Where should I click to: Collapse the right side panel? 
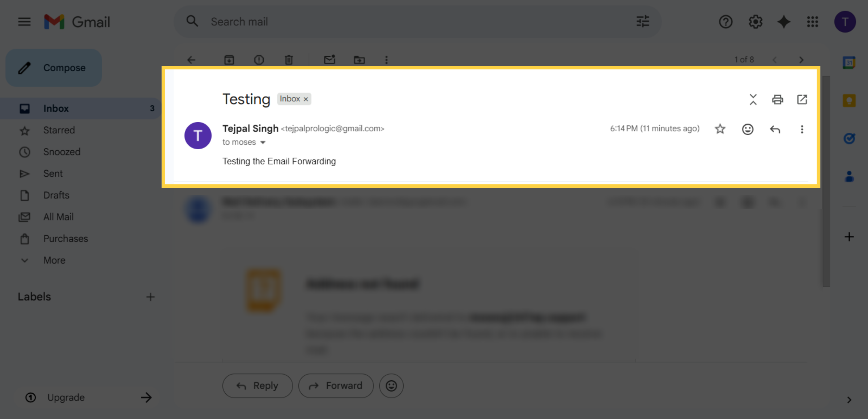(x=849, y=400)
